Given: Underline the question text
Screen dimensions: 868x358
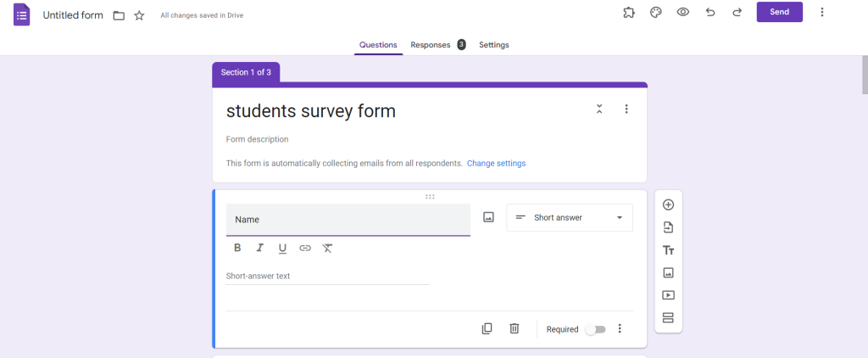Looking at the screenshot, I should click(282, 249).
